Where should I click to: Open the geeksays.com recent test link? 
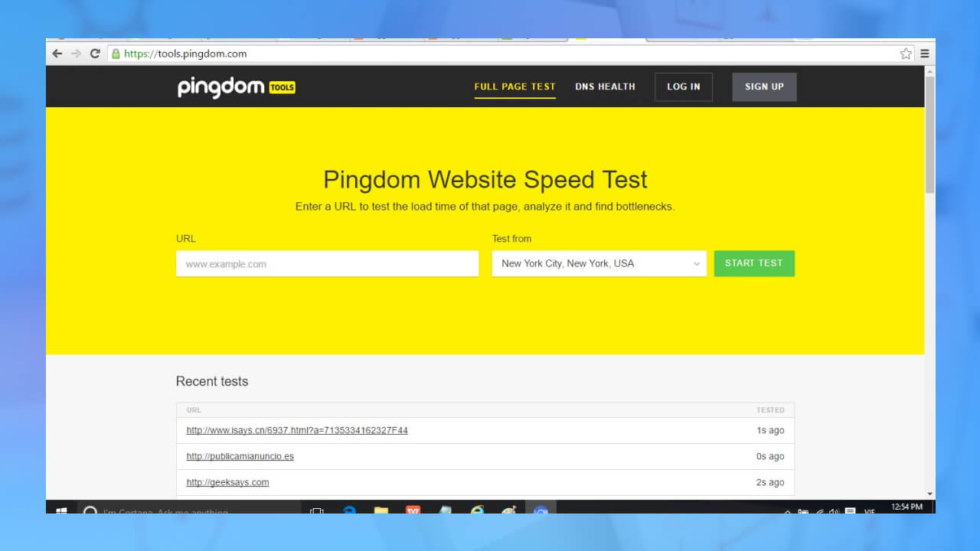click(227, 483)
